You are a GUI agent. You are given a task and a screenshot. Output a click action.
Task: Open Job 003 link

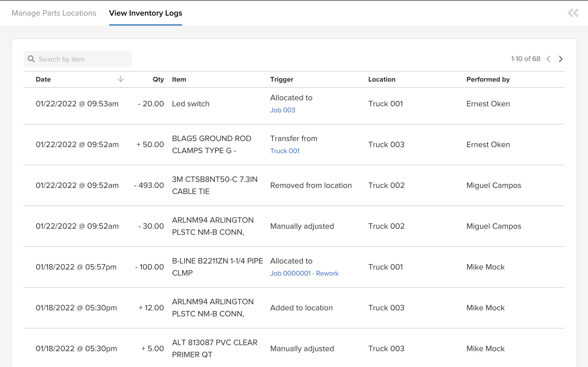pyautogui.click(x=283, y=110)
